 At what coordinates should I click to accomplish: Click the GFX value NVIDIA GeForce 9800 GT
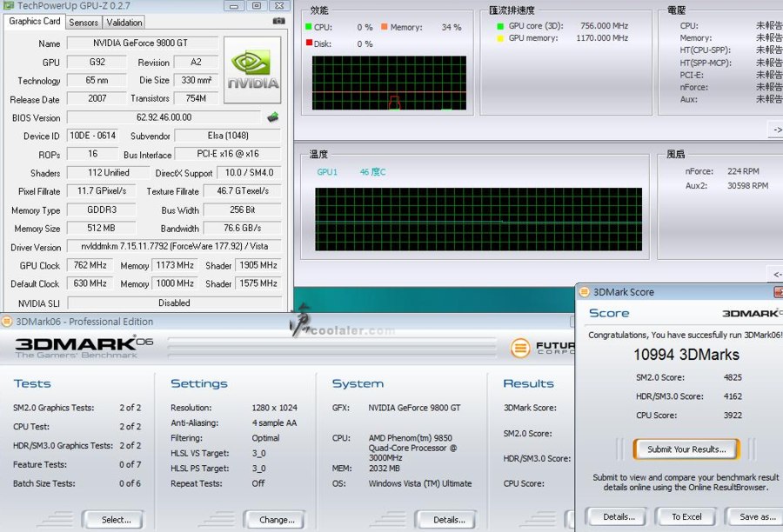[x=414, y=408]
